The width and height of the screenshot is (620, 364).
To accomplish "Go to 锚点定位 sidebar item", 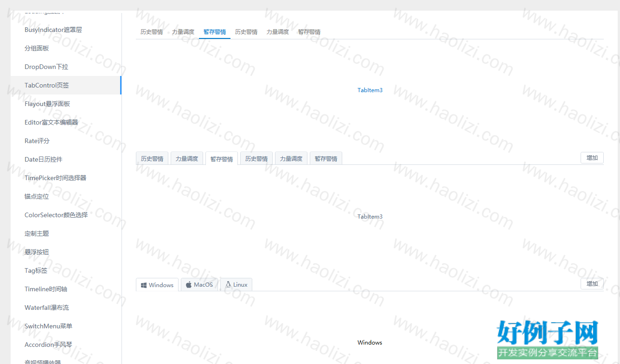I will point(66,196).
